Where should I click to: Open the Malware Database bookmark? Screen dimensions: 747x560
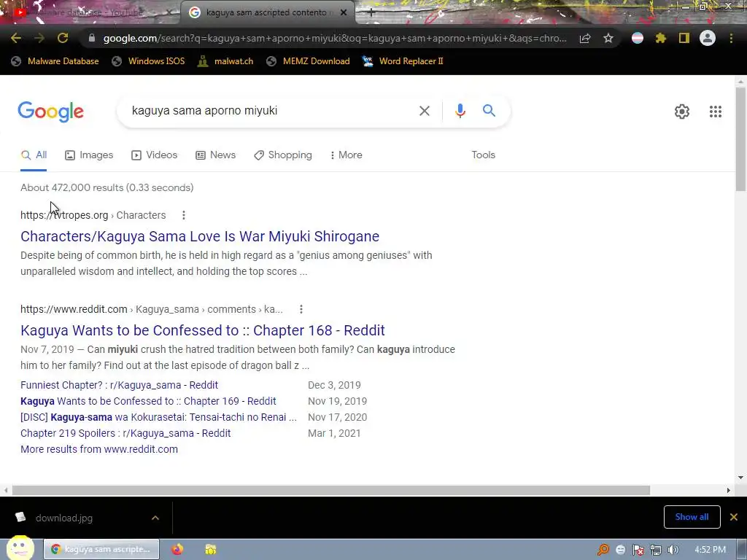point(55,61)
